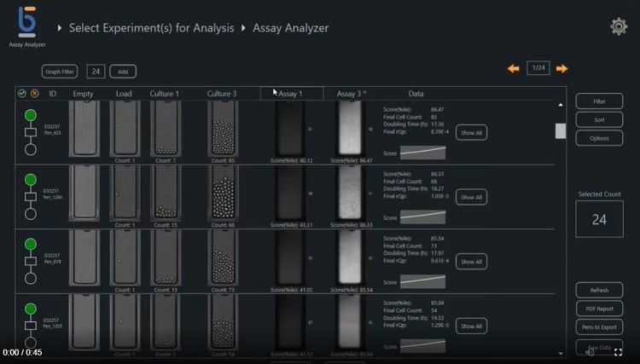The width and height of the screenshot is (640, 364).
Task: Select green circle state for Pen_1355
Action: click(31, 309)
